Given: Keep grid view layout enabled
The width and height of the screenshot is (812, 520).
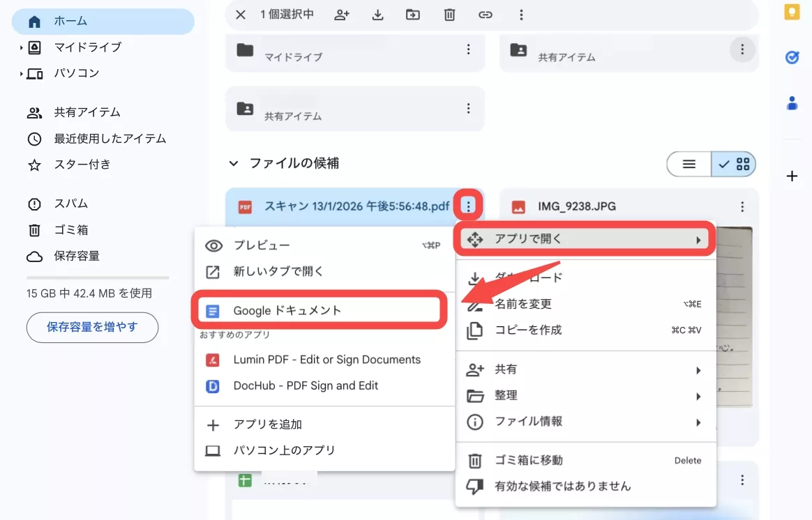Looking at the screenshot, I should pos(733,164).
